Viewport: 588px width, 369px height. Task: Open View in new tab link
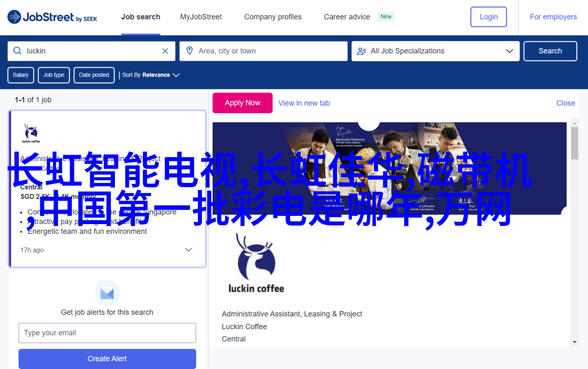pyautogui.click(x=304, y=103)
